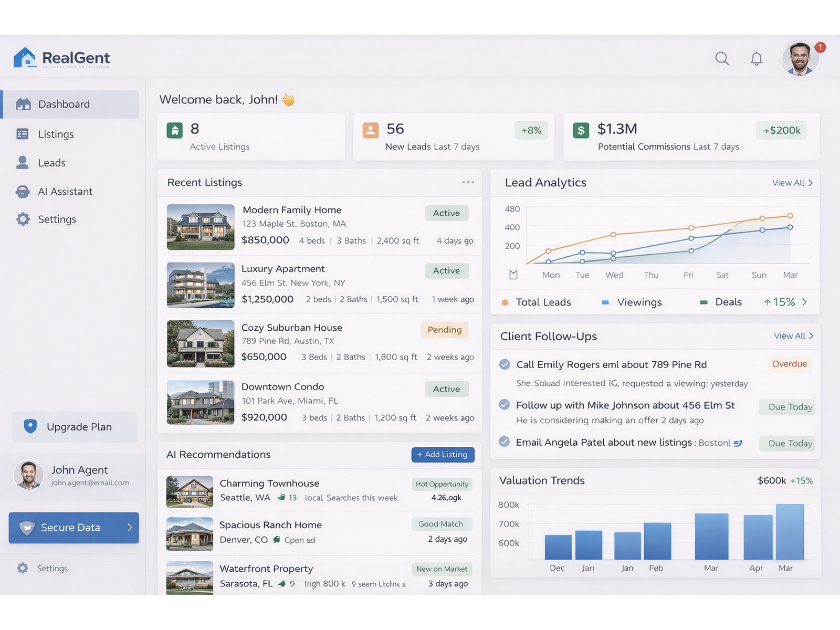Open the Recent Listings three-dot menu
This screenshot has width=840, height=630.
(x=468, y=182)
